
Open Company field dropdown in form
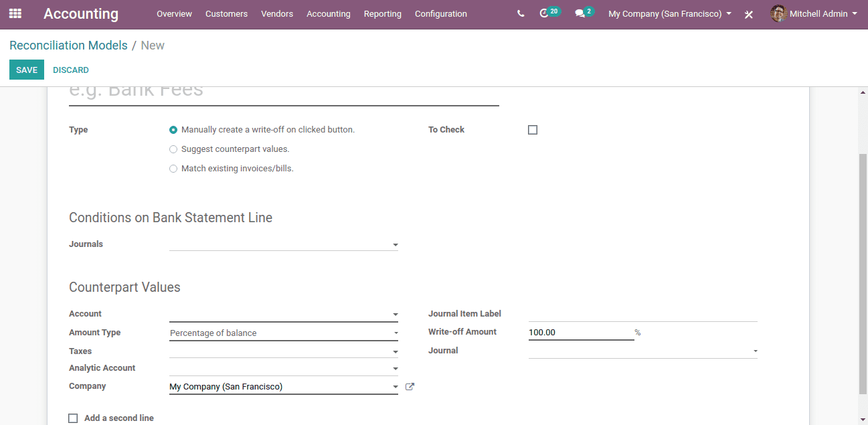(284, 386)
